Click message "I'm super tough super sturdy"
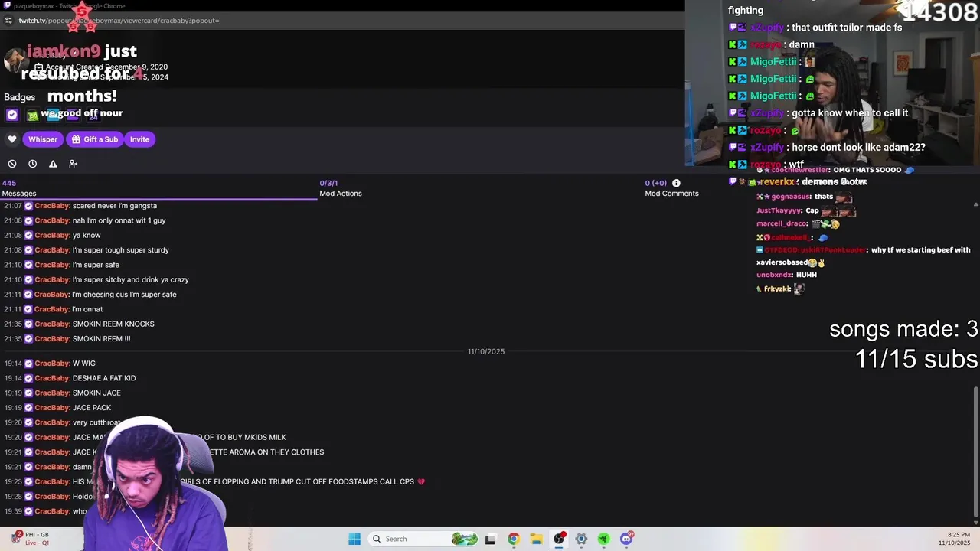The image size is (980, 551). click(121, 250)
